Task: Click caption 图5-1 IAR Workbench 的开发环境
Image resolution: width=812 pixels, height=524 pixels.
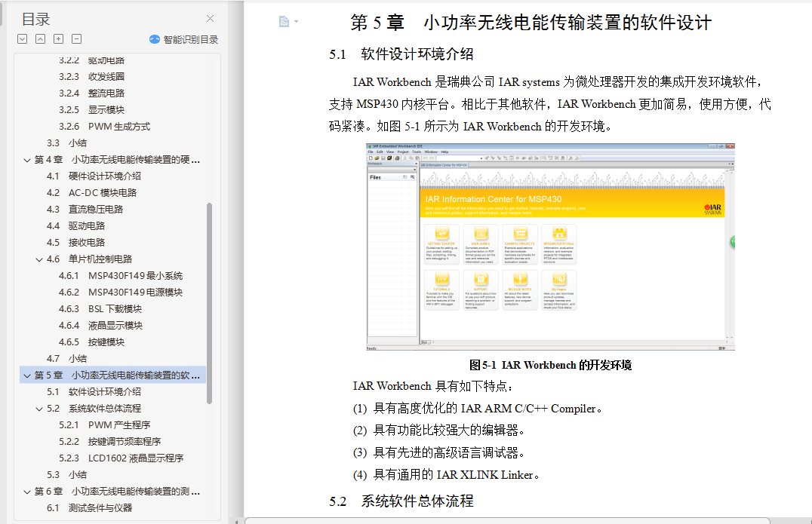Action: pyautogui.click(x=550, y=365)
